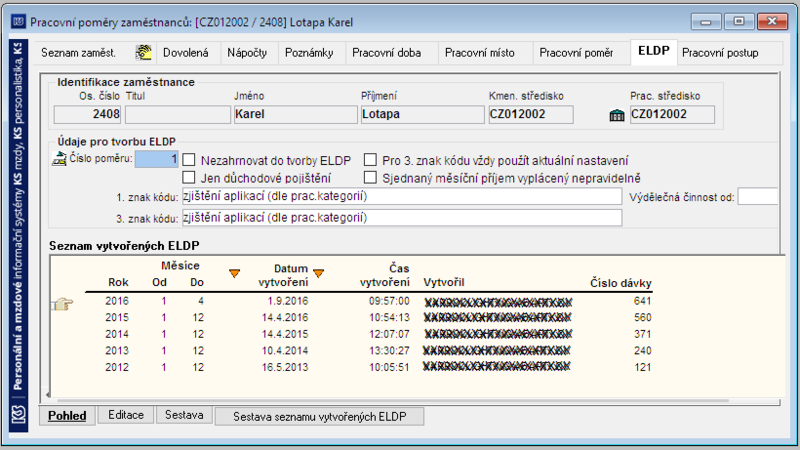
Task: Click the Rok column header
Action: [x=118, y=282]
